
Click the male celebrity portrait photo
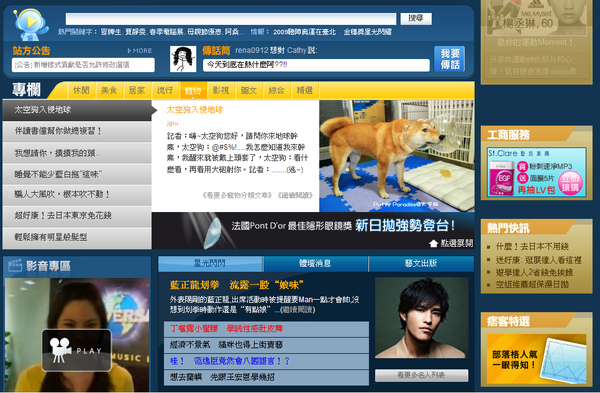pos(421,318)
